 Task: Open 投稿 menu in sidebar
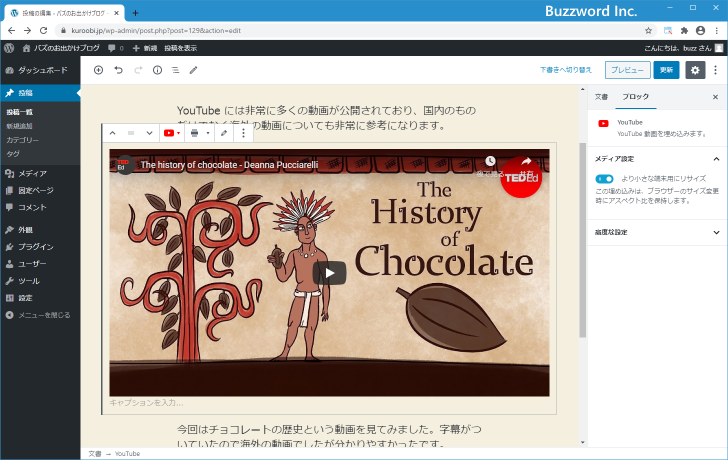tap(40, 93)
